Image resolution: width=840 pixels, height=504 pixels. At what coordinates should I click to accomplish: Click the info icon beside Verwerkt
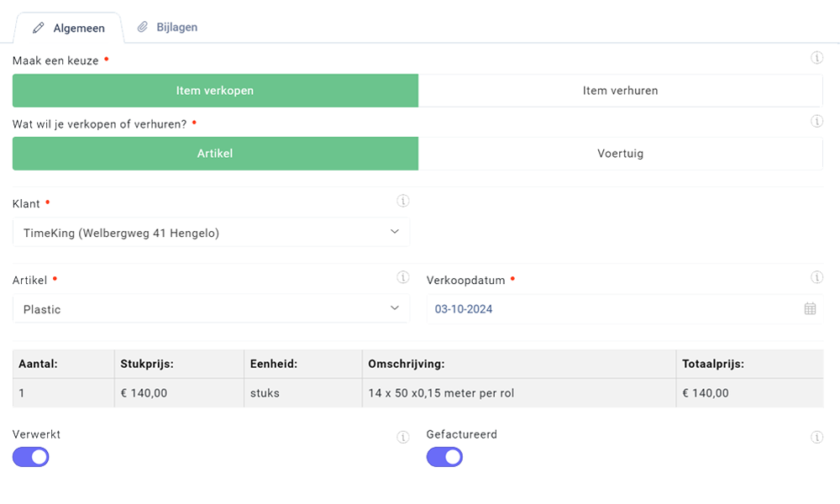coord(402,437)
